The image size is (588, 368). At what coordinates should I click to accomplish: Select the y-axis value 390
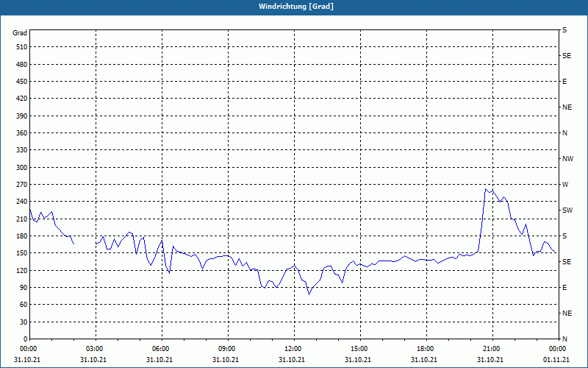pos(22,116)
